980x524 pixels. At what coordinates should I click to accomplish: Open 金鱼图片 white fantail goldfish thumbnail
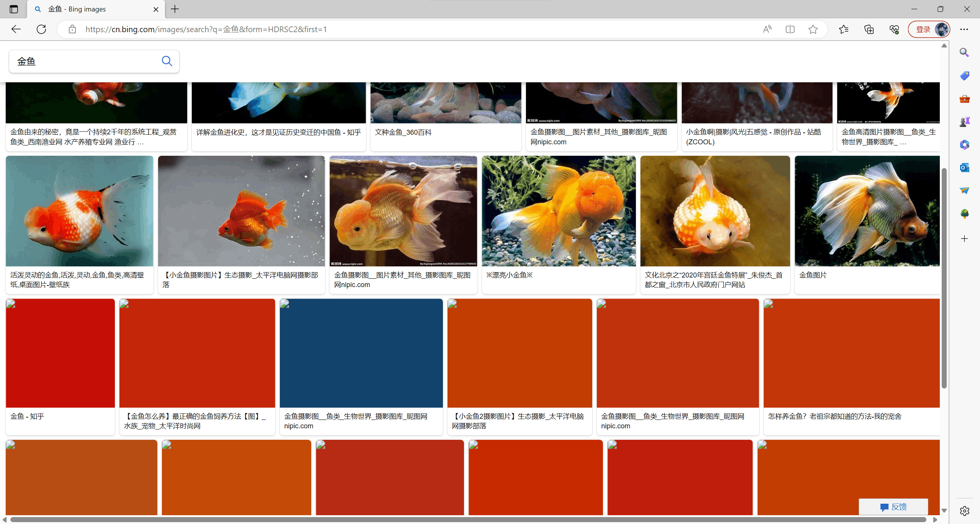tap(867, 211)
